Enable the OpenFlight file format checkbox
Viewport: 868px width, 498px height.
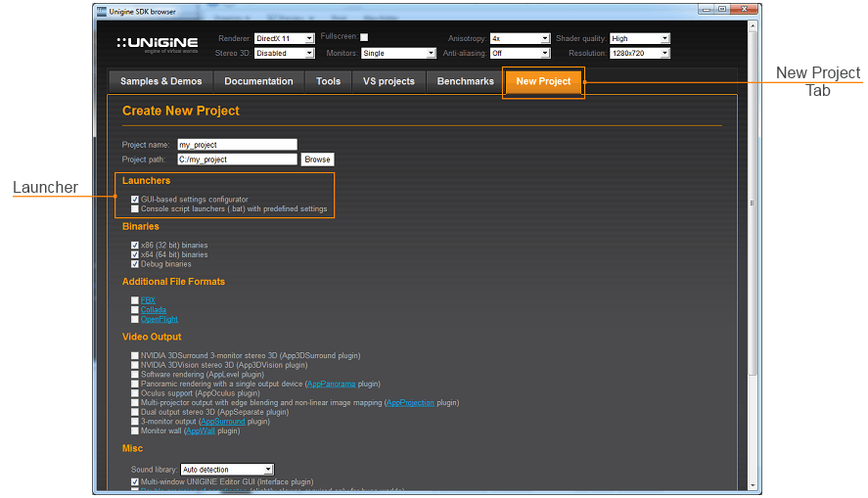(134, 319)
